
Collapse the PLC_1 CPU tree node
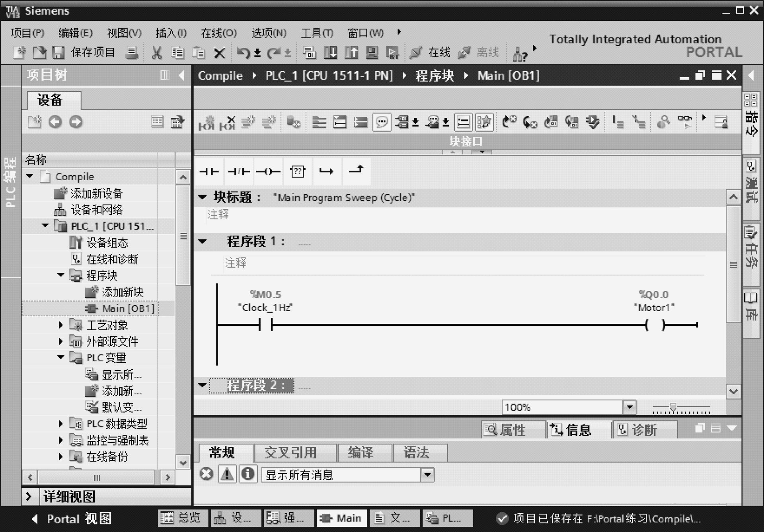[x=45, y=226]
